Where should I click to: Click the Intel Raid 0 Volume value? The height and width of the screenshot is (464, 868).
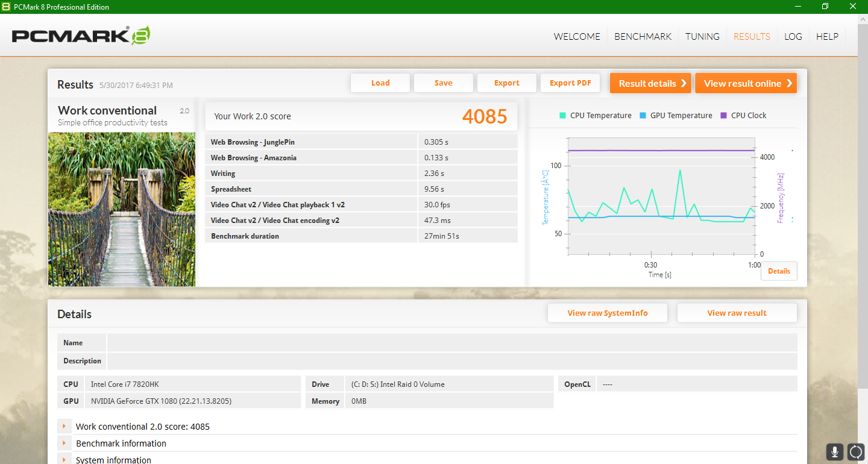coord(398,384)
